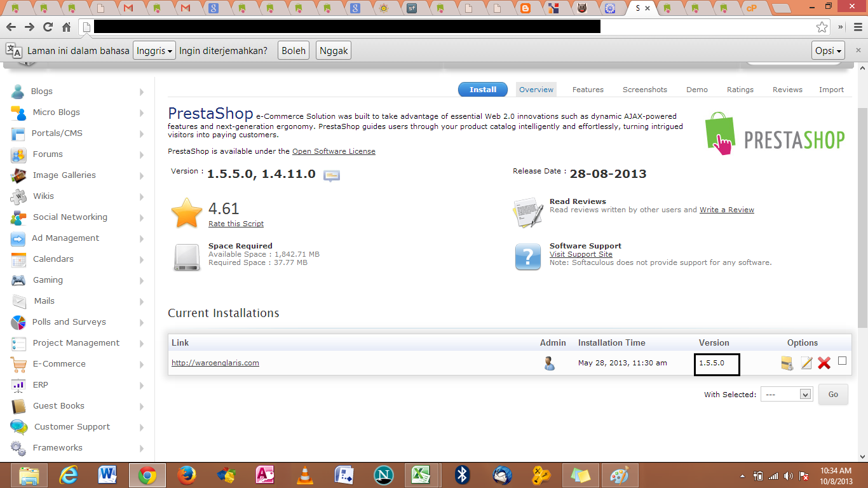Open the Inggris language dropdown

click(x=154, y=51)
